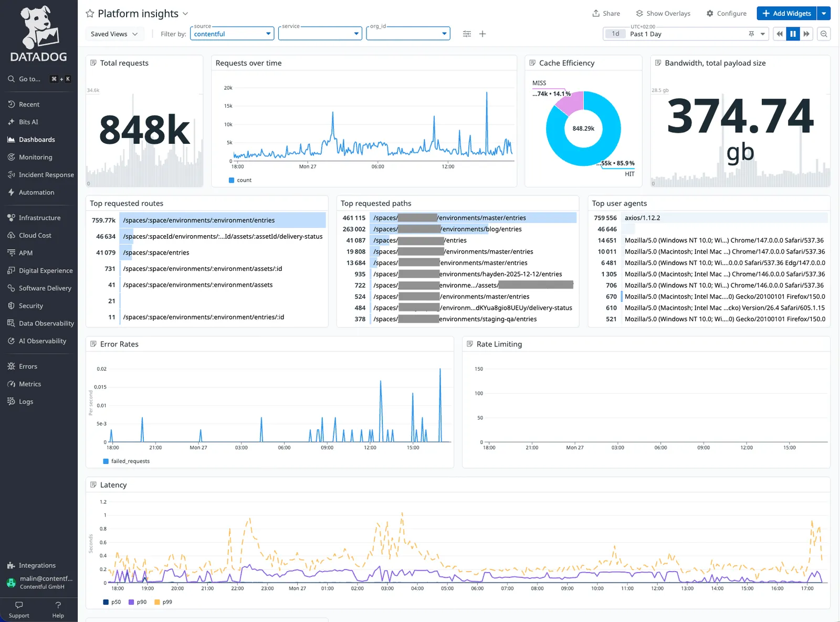The height and width of the screenshot is (622, 840).
Task: Click the Errors bug icon
Action: point(11,366)
